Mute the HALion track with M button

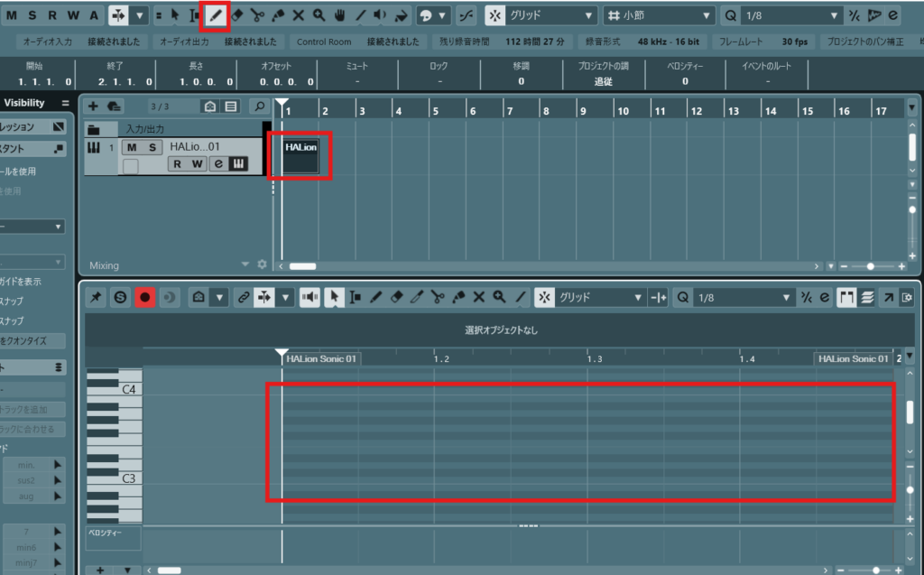coord(132,147)
